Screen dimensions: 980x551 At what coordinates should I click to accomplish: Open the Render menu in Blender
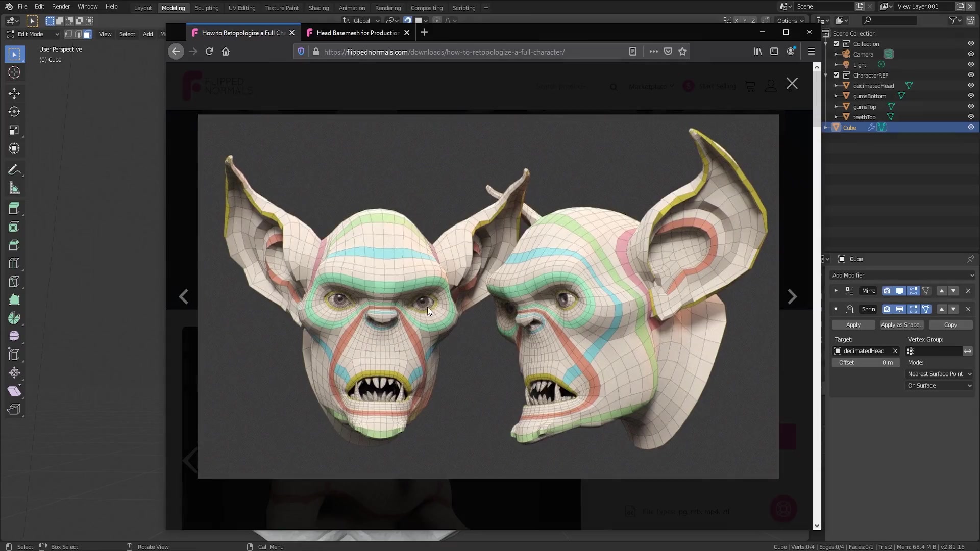61,7
